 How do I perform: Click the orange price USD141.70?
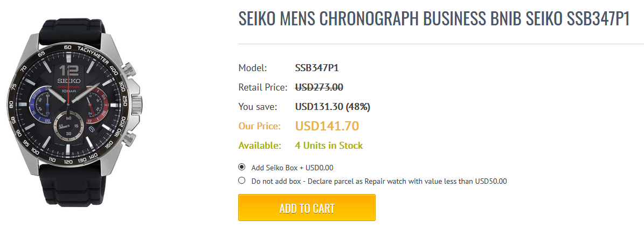pos(327,126)
